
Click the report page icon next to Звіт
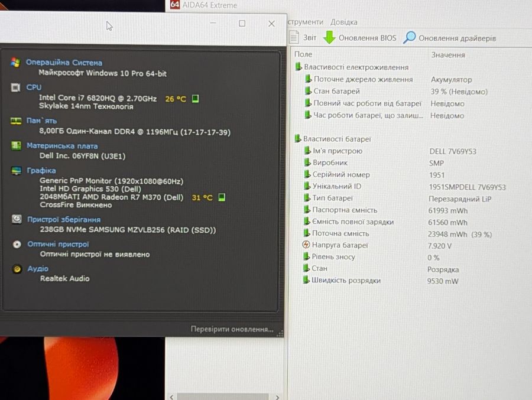click(294, 37)
